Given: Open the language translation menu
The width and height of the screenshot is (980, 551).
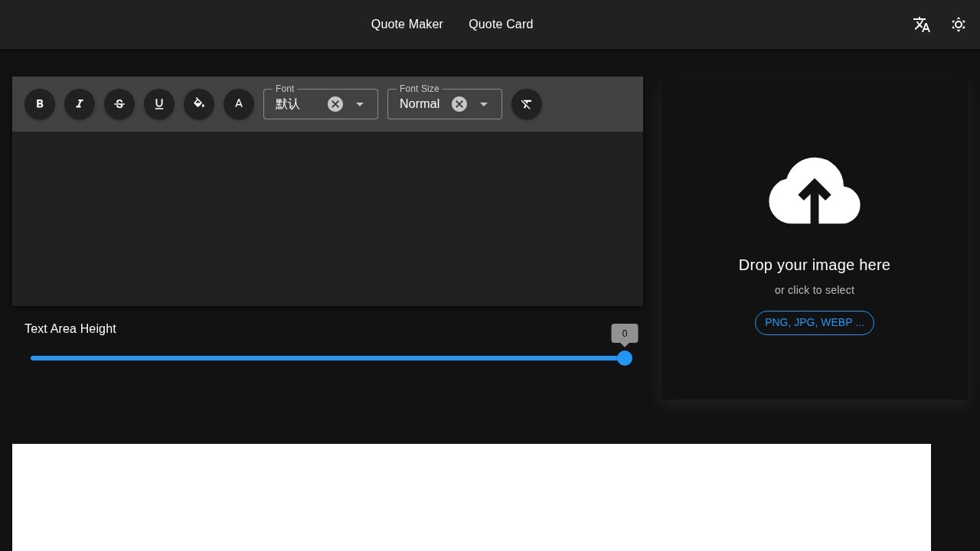Looking at the screenshot, I should [922, 24].
